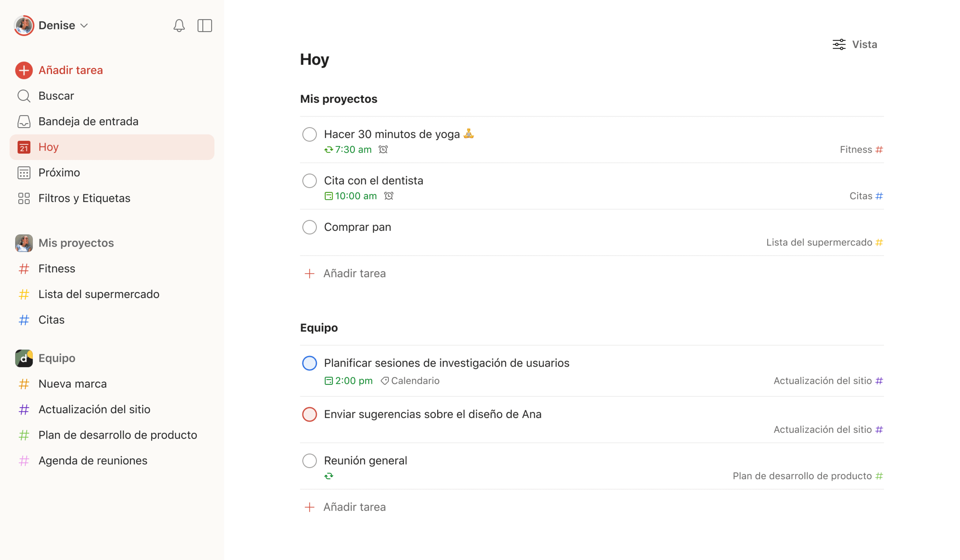Click the red hash of Fitness in sidebar
960x560 pixels.
pyautogui.click(x=24, y=268)
